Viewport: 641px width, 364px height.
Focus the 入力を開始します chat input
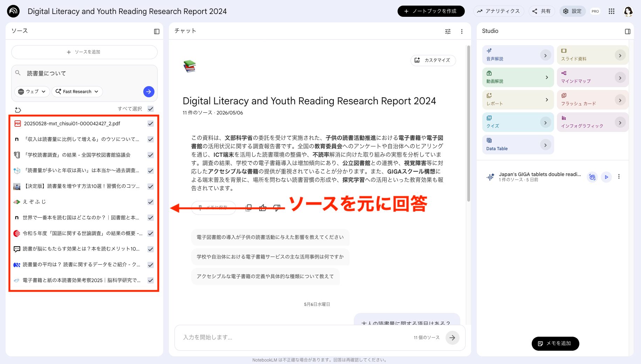(x=294, y=338)
